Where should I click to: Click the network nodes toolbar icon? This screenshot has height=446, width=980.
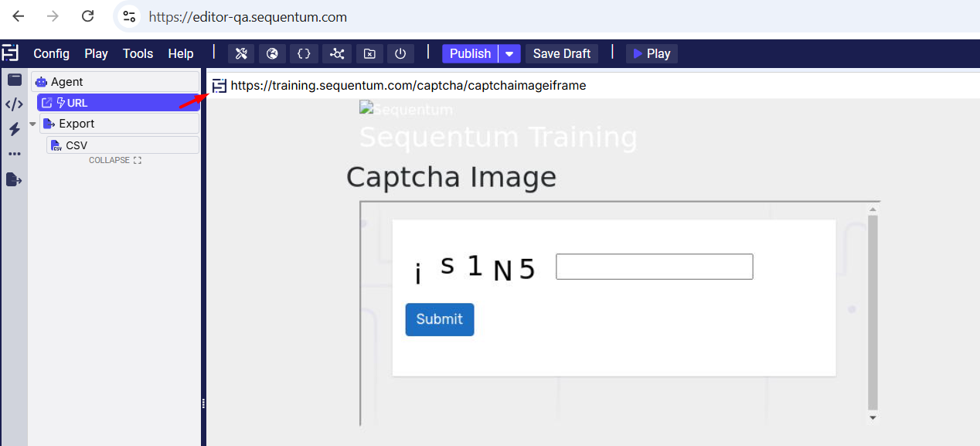point(337,53)
